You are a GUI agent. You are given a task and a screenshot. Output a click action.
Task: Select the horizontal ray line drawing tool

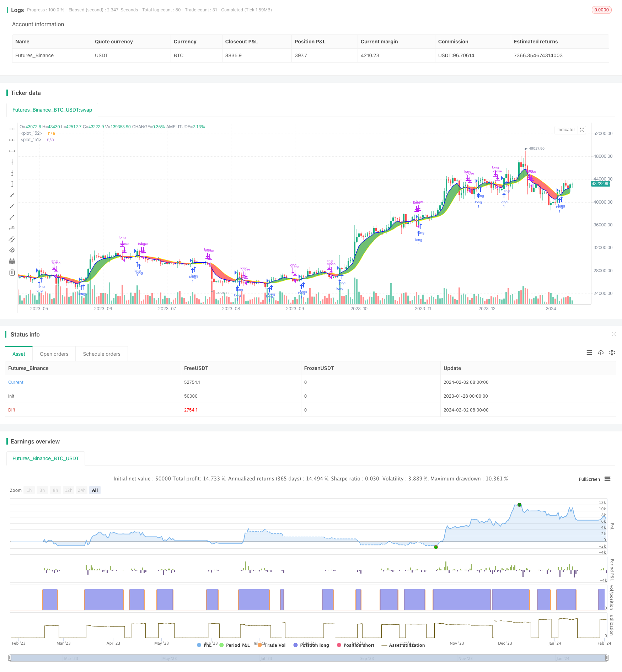[12, 140]
